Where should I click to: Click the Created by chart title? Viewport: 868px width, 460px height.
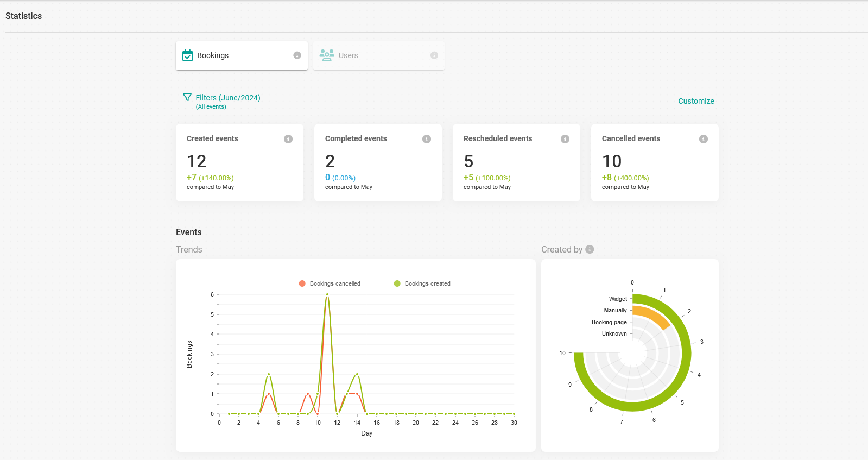[x=562, y=249]
